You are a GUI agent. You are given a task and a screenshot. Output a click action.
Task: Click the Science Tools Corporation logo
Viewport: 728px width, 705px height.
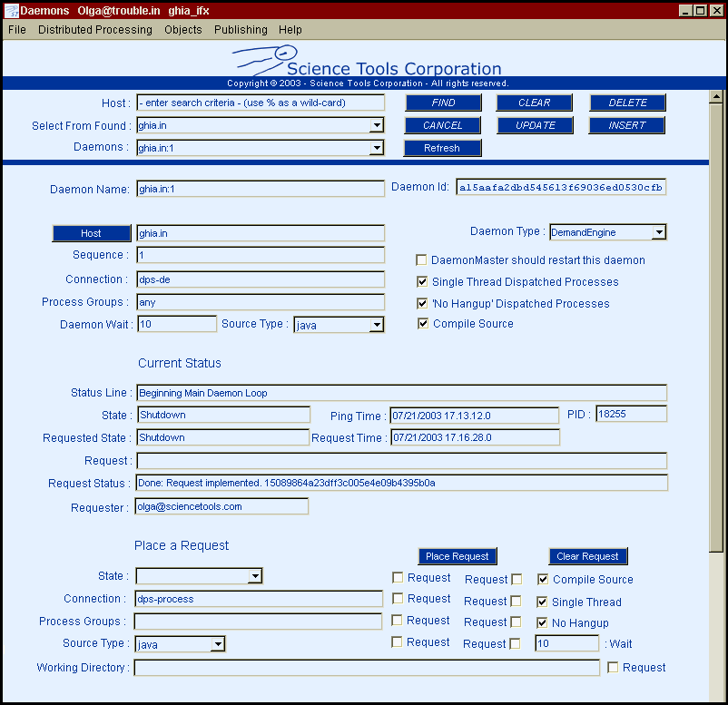click(366, 63)
